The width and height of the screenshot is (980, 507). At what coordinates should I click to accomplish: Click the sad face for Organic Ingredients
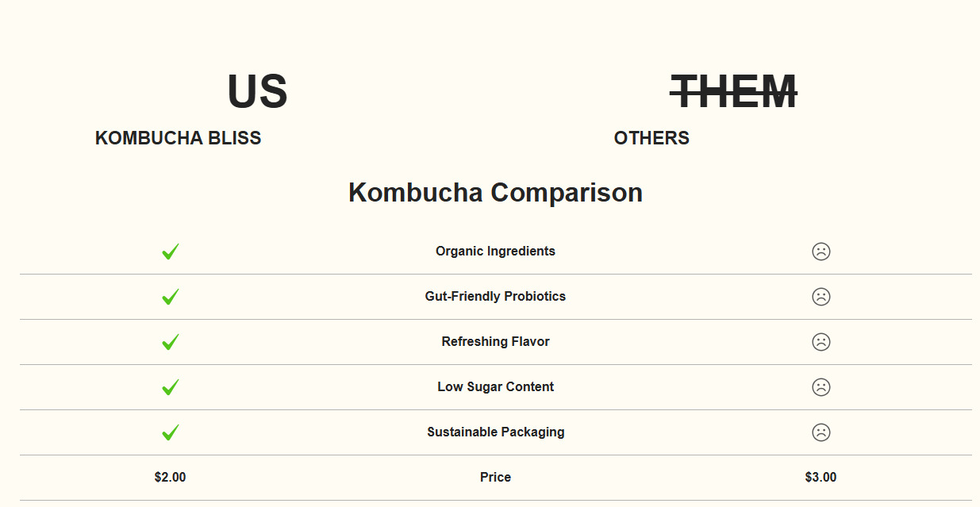click(821, 252)
